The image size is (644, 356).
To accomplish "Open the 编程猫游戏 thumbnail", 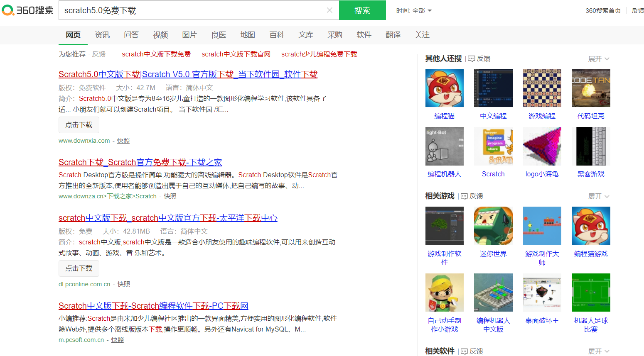I will [591, 226].
